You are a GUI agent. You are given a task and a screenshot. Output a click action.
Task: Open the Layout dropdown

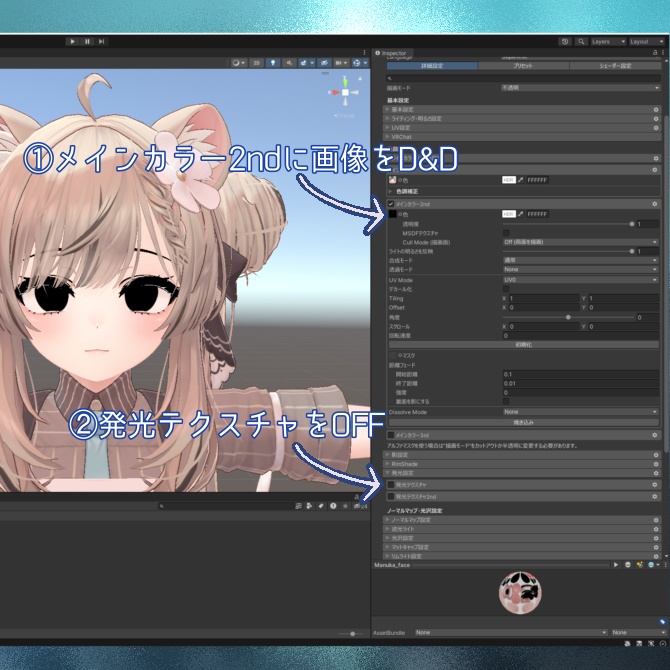(x=646, y=41)
